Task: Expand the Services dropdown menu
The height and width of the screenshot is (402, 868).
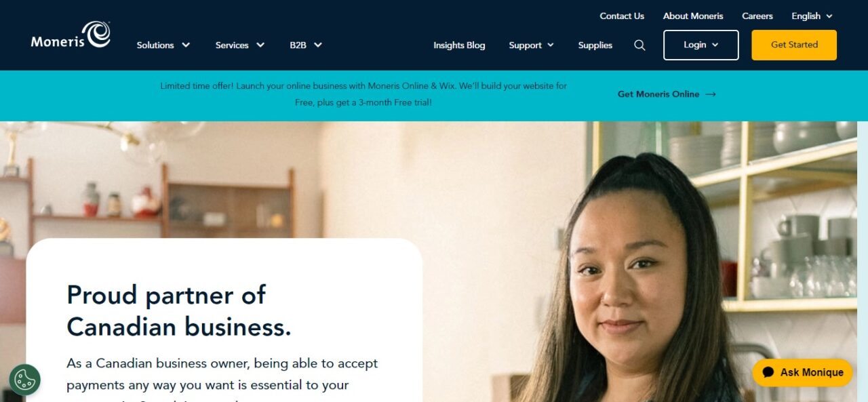Action: pyautogui.click(x=240, y=45)
